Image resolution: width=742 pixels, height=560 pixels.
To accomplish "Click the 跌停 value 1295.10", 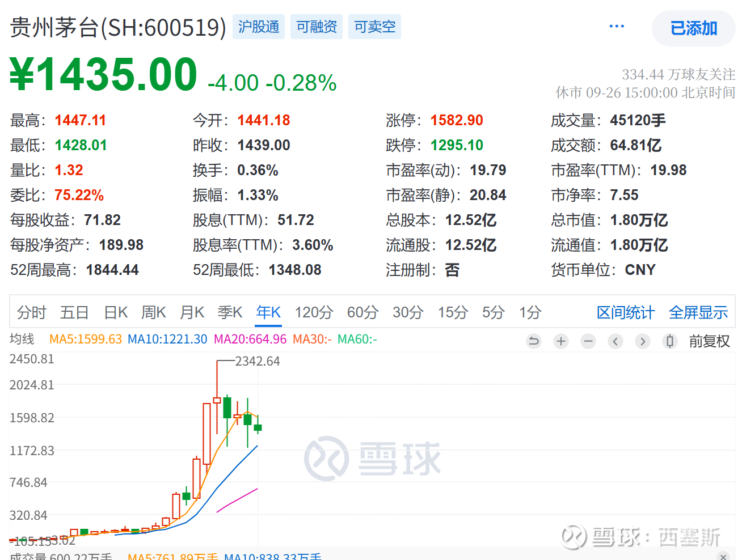I will (x=457, y=145).
